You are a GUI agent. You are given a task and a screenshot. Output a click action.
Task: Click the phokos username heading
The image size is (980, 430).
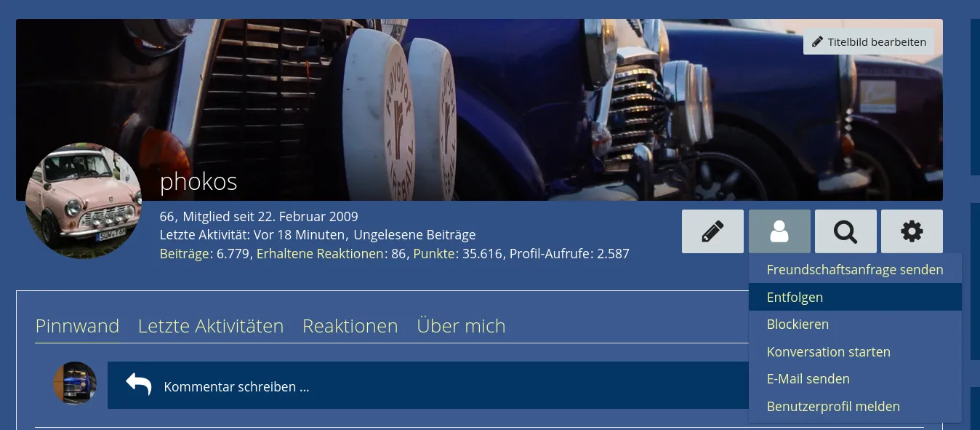pos(198,181)
